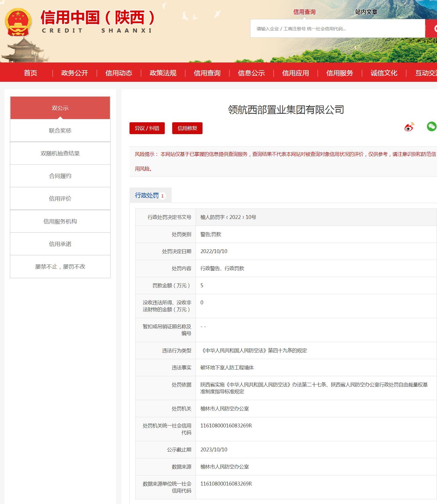Viewport: 437px width, 504px height.
Task: Click the 异议/纠错 button
Action: click(147, 128)
